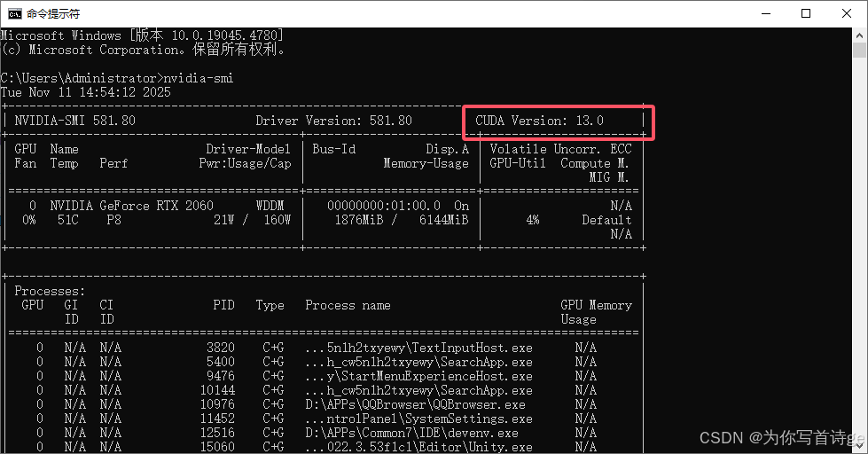Screen dimensions: 868x454
Task: Click the nvidia-smi command text
Action: tap(199, 78)
